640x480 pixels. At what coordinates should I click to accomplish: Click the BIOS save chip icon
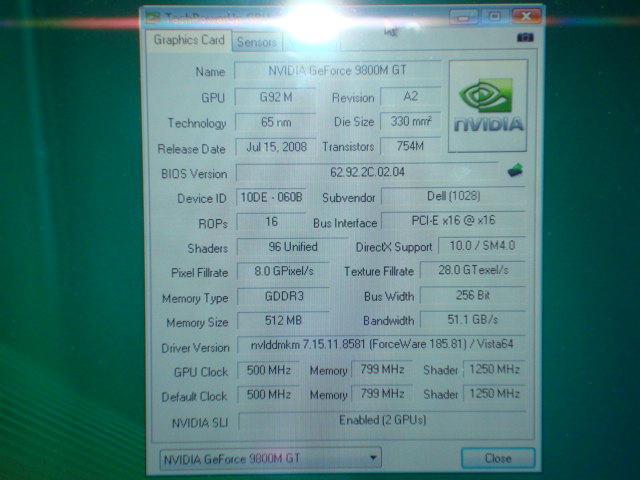[x=515, y=170]
